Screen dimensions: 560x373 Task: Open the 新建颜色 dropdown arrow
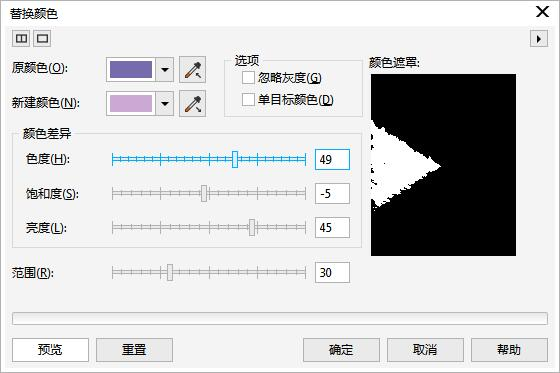click(165, 104)
